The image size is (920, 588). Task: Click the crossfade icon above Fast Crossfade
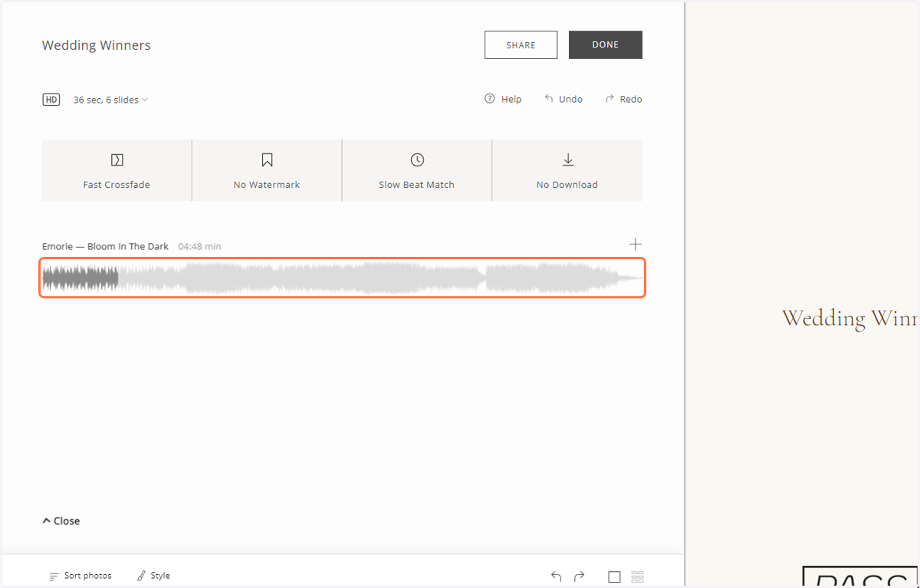[x=117, y=159]
